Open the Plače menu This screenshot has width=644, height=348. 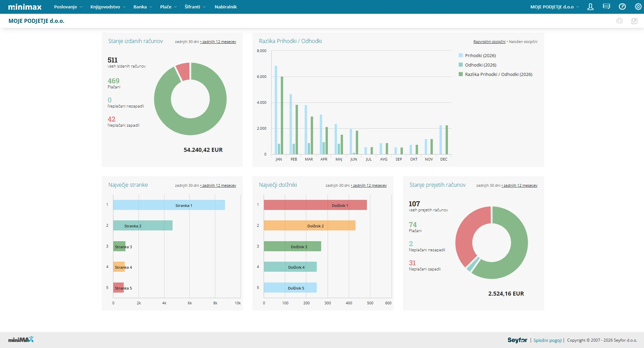[168, 7]
